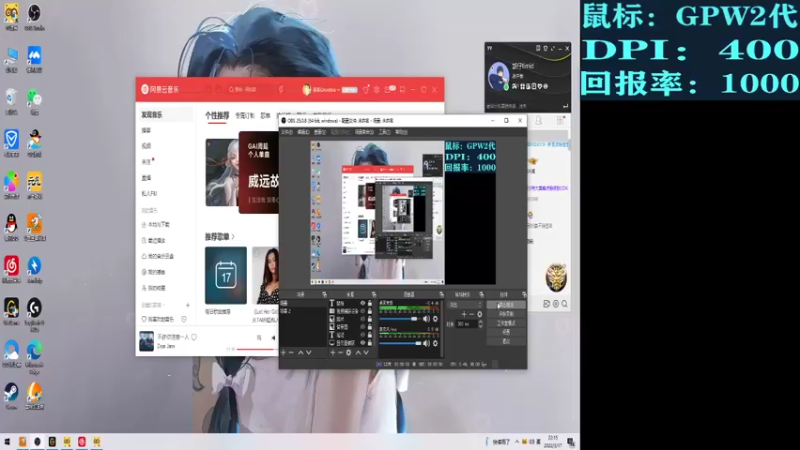Click the now-playing album cover in NetEase player
This screenshot has width=800, height=450.
[x=146, y=341]
